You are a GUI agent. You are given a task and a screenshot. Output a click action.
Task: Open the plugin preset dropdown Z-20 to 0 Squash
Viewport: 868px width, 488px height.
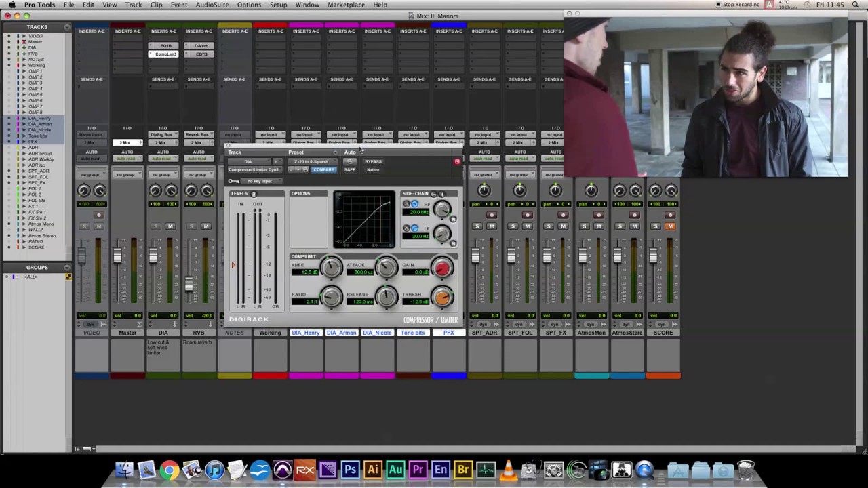313,161
